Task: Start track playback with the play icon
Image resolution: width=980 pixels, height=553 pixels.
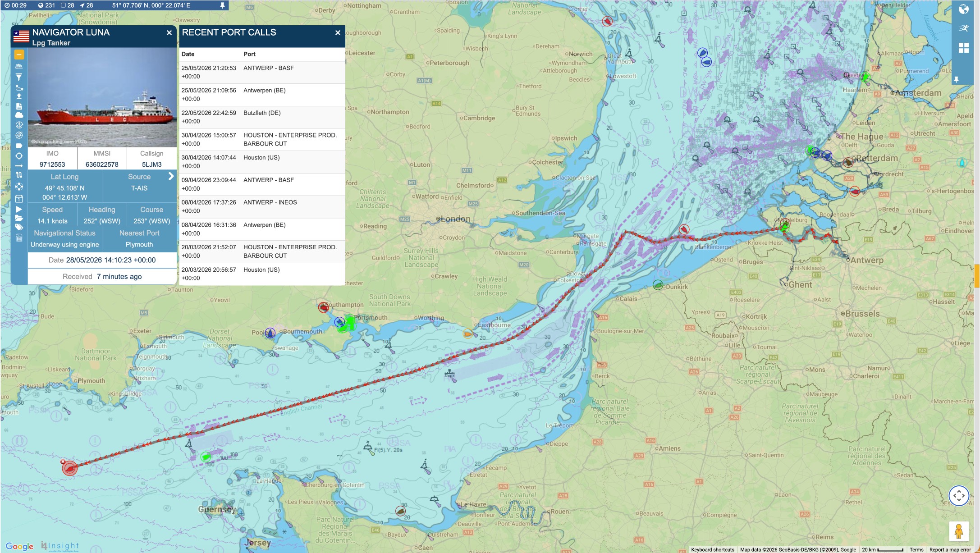Action: tap(19, 209)
